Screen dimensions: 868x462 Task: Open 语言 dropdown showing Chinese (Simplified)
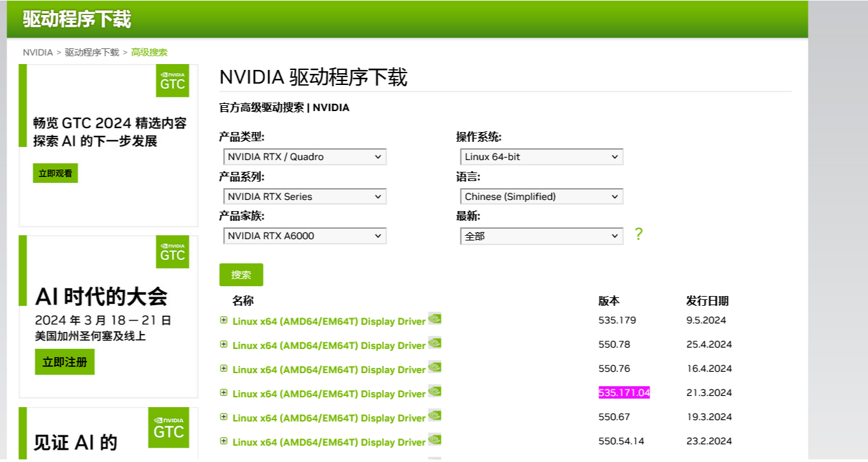pos(542,197)
